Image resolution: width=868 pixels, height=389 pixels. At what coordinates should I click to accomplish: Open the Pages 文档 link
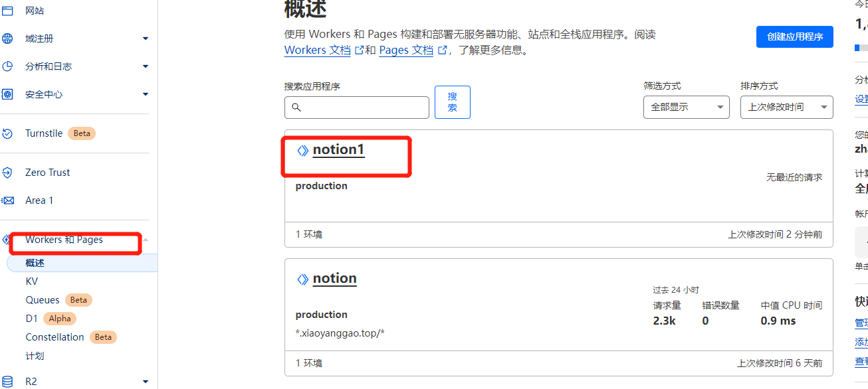406,50
